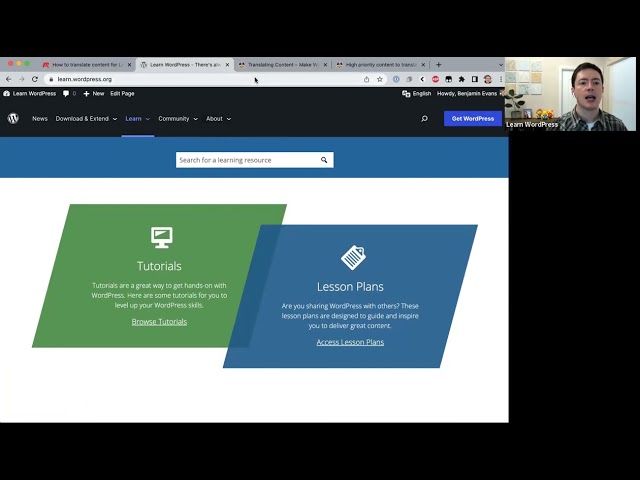
Task: Click the search submit icon in the learning resource field
Action: 324,160
